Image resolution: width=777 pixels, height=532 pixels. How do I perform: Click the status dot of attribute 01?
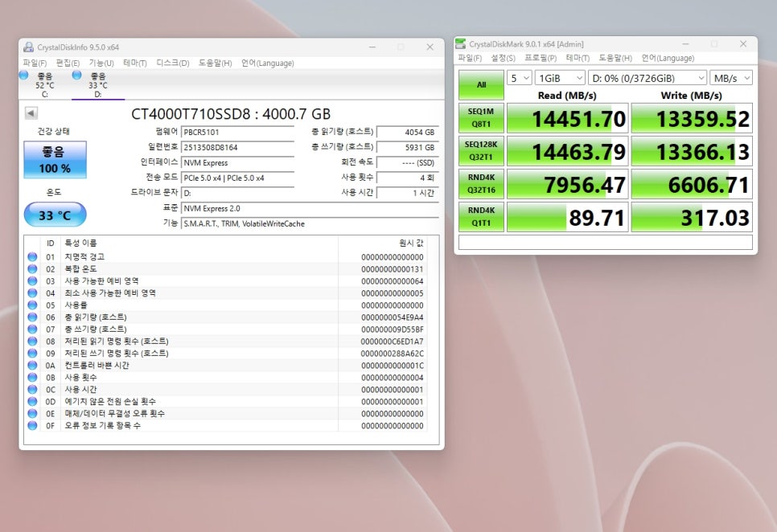tap(33, 257)
